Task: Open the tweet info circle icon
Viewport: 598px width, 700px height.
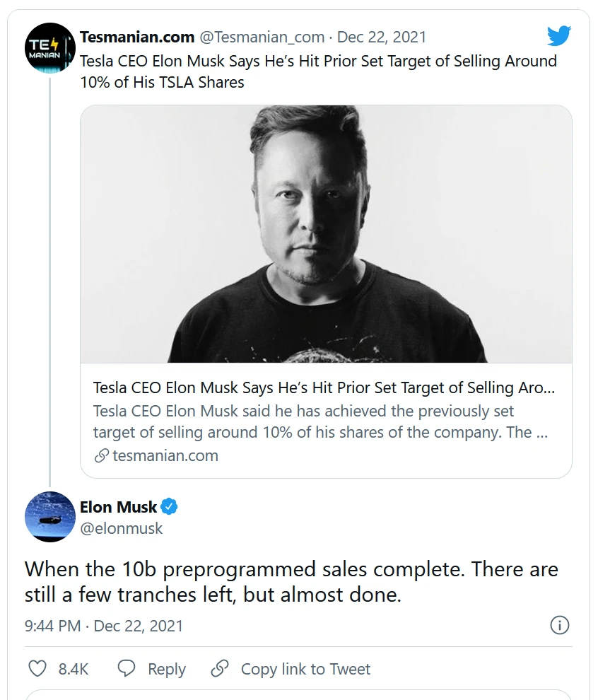Action: point(559,625)
